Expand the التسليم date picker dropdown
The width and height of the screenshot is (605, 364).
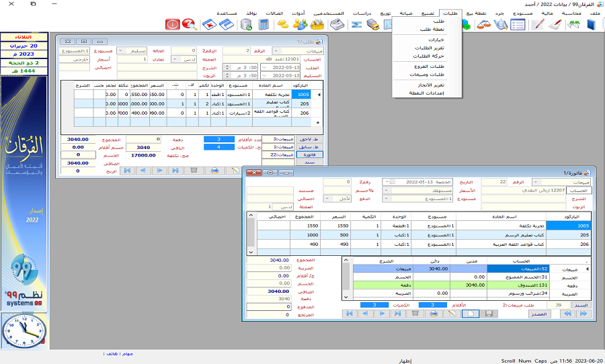click(264, 76)
